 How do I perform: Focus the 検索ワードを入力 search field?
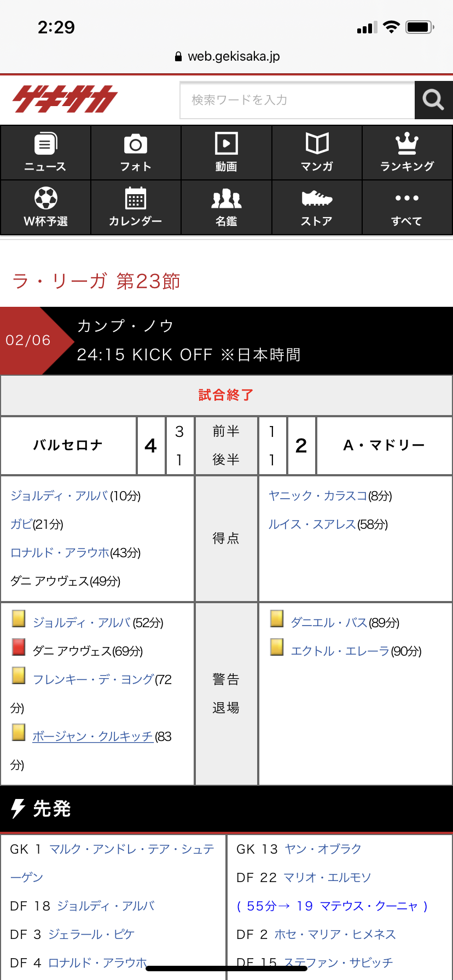(297, 100)
